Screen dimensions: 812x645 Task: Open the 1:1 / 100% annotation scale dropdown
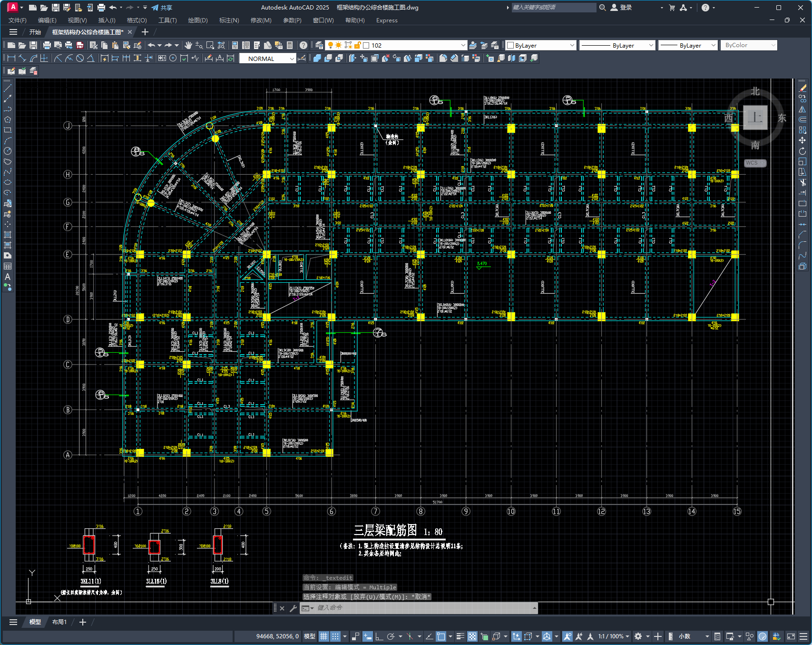614,636
